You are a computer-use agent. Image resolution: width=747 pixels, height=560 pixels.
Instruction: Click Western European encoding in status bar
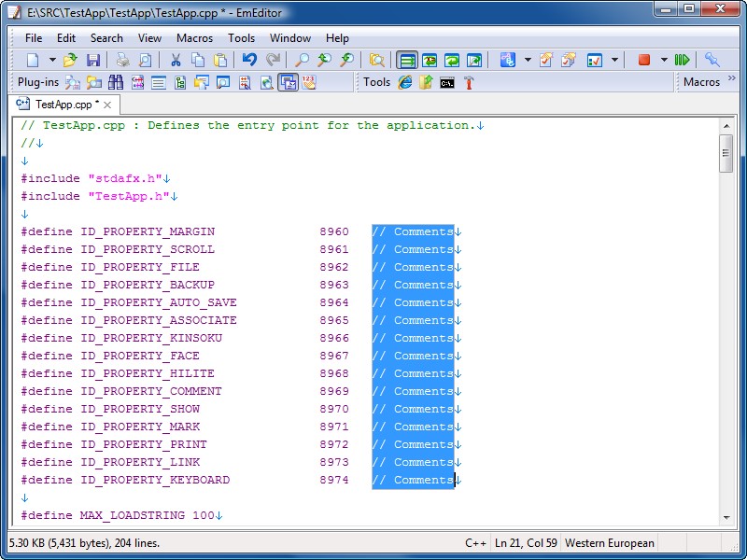(610, 542)
